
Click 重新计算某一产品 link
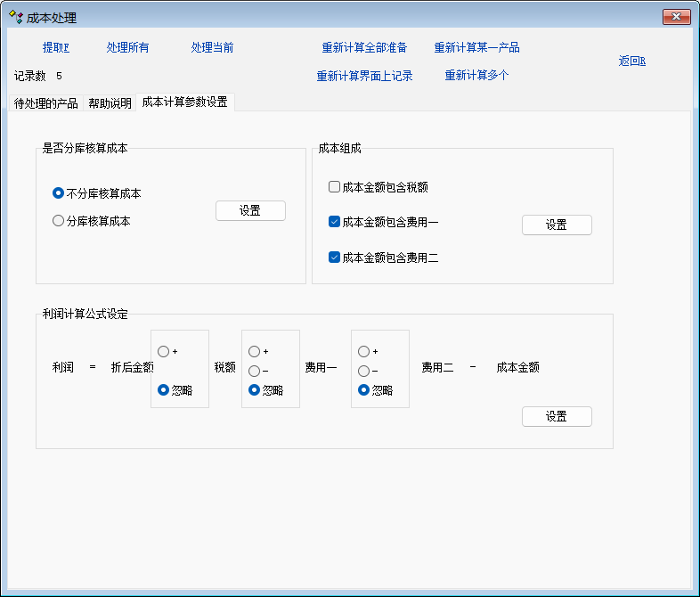(x=476, y=48)
